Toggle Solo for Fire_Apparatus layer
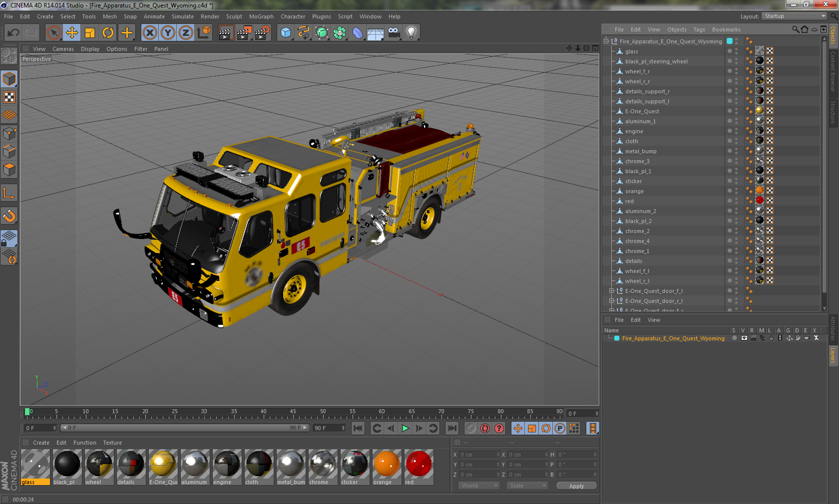Image resolution: width=839 pixels, height=504 pixels. click(x=735, y=338)
